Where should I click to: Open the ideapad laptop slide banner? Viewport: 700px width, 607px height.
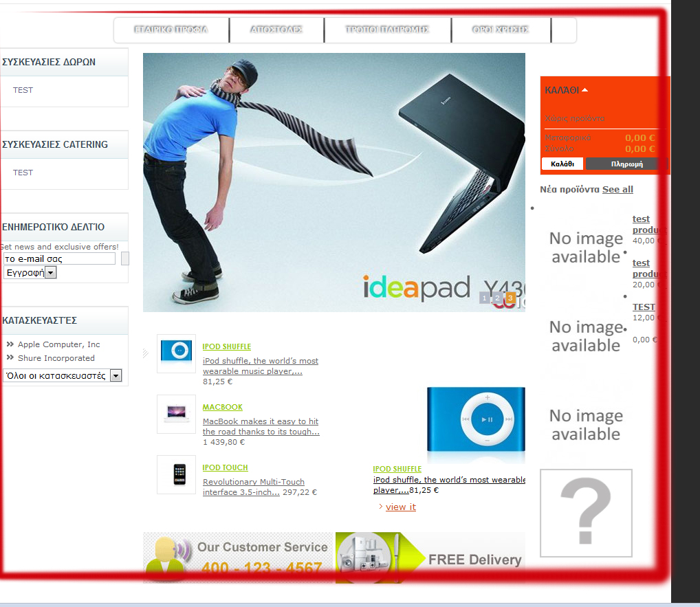point(334,182)
